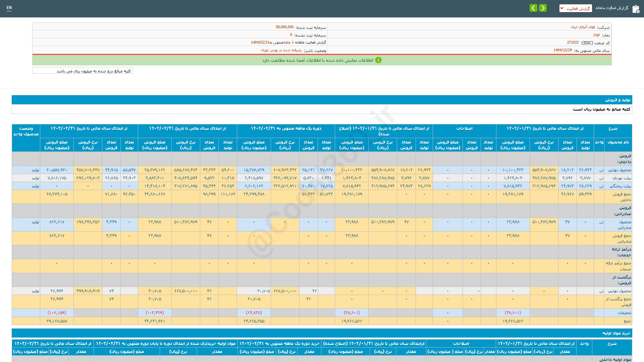Image resolution: width=644 pixels, height=362 pixels.
Task: Click the green right arrow navigation button
Action: pos(543,8)
